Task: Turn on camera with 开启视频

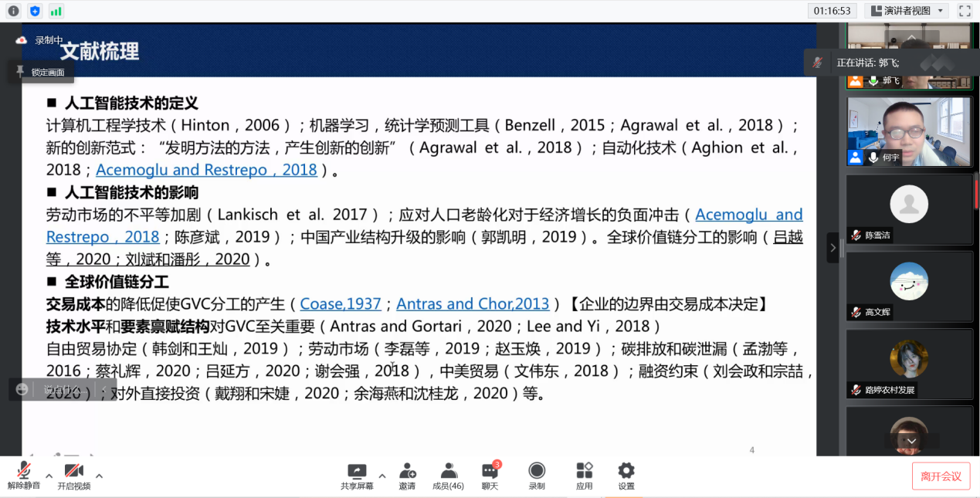Action: (x=74, y=476)
